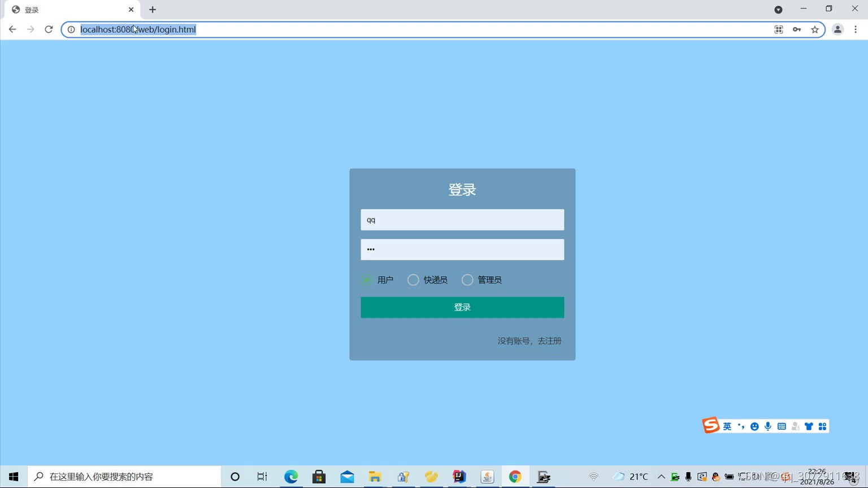Viewport: 868px width, 488px height.
Task: Activate Sogou voice input microphone
Action: 768,426
